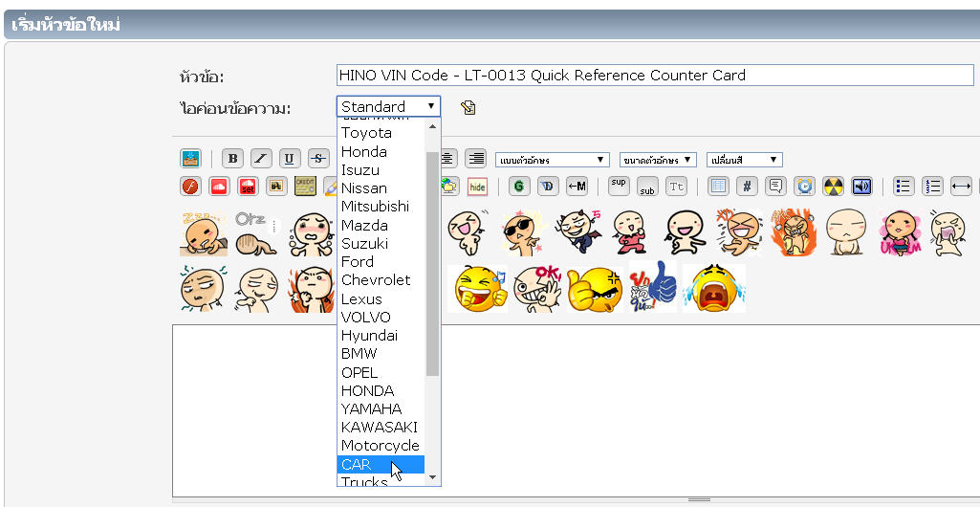Insert code hash icon
Screen dimensions: 980x507
coord(748,187)
